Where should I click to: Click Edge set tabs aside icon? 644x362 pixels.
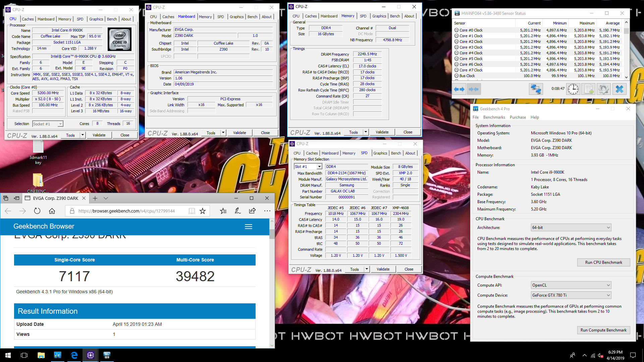[16, 198]
